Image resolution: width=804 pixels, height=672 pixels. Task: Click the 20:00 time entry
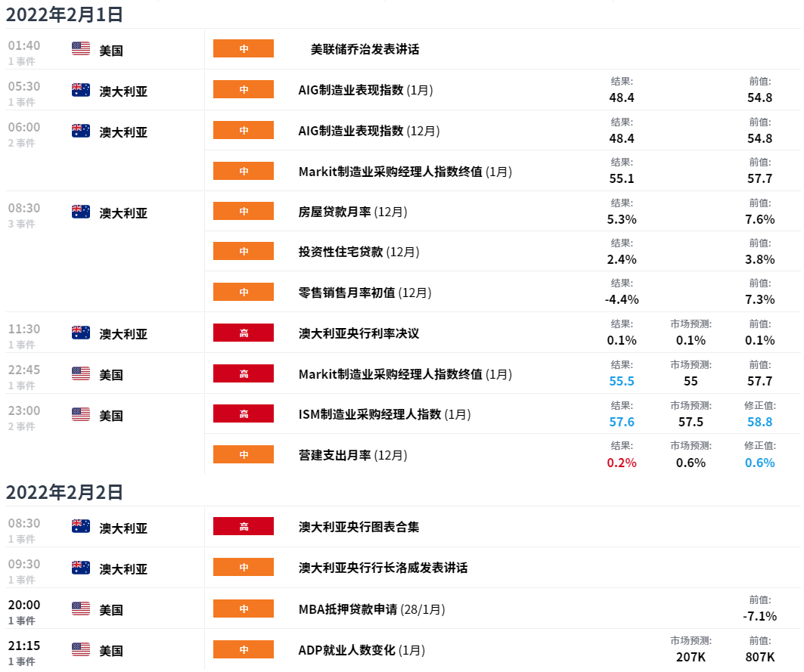(x=24, y=605)
